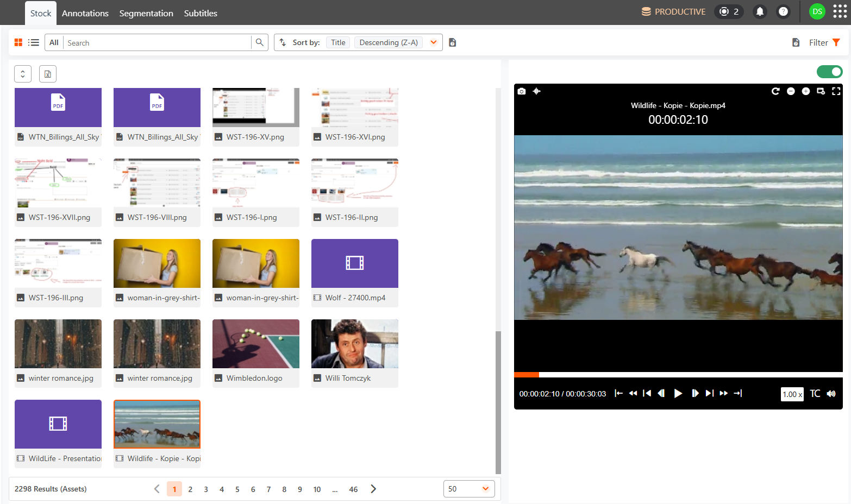851x504 pixels.
Task: Open the Title sort field dropdown
Action: pyautogui.click(x=338, y=42)
